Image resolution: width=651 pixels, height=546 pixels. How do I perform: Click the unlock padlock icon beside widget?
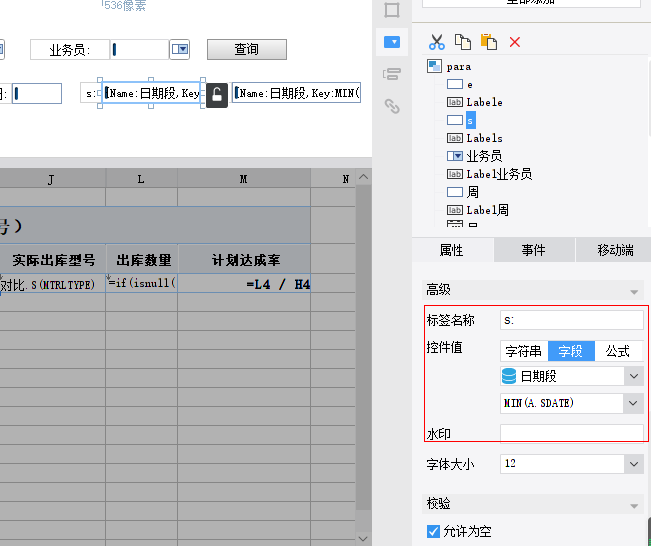click(x=217, y=95)
